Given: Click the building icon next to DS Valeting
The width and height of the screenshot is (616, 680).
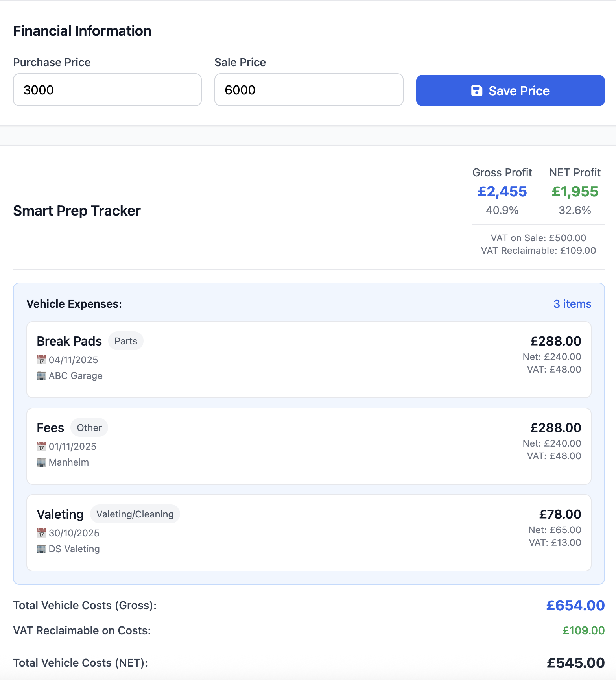Looking at the screenshot, I should [41, 549].
